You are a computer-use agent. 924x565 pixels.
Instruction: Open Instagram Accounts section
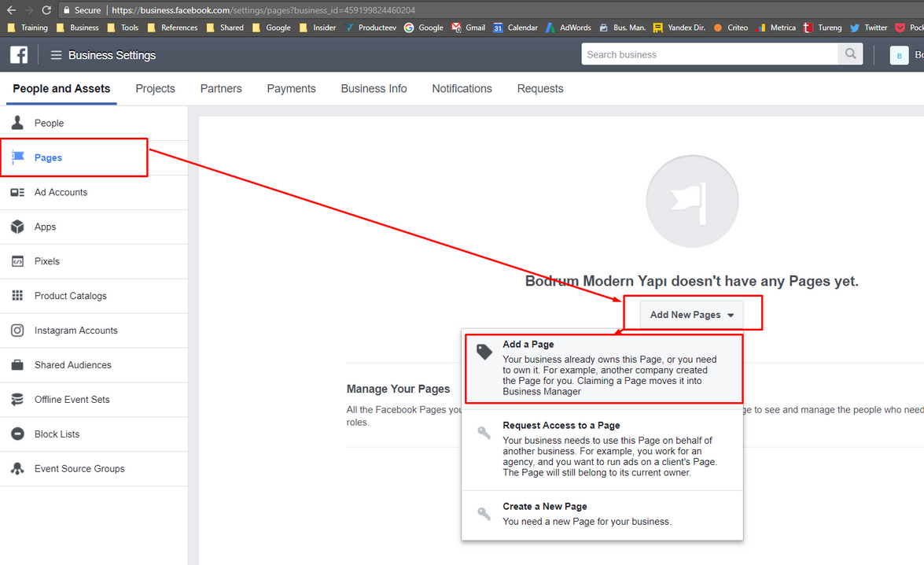75,331
